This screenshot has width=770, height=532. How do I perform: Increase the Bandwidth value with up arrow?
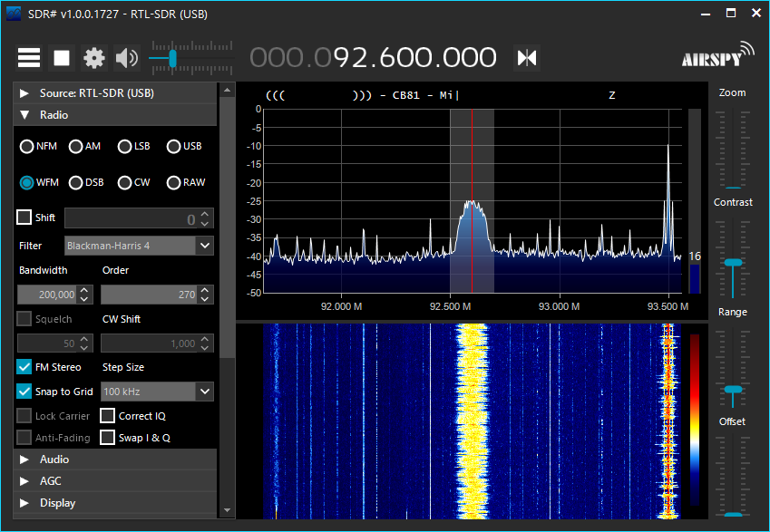pos(84,290)
